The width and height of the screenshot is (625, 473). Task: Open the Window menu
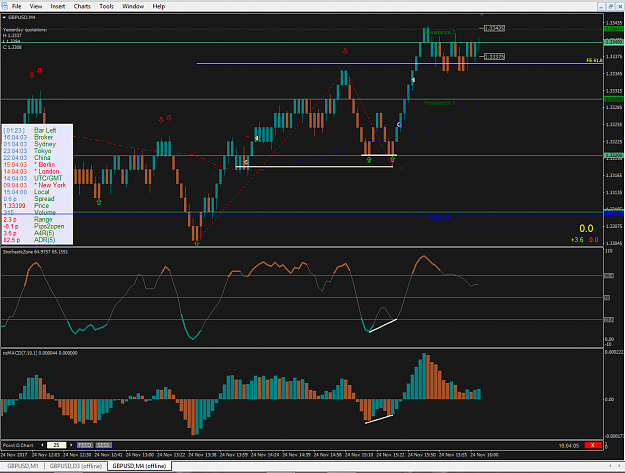[x=133, y=6]
